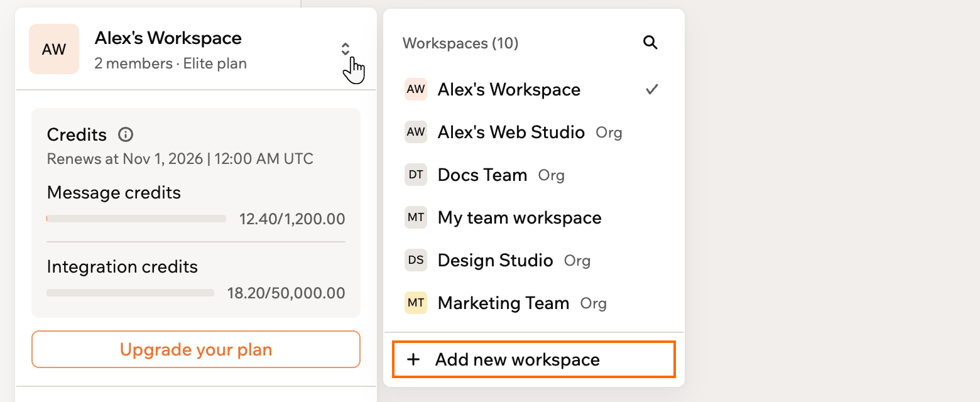Click the value 12.40/1,200.00
Image resolution: width=980 pixels, height=402 pixels.
click(292, 219)
